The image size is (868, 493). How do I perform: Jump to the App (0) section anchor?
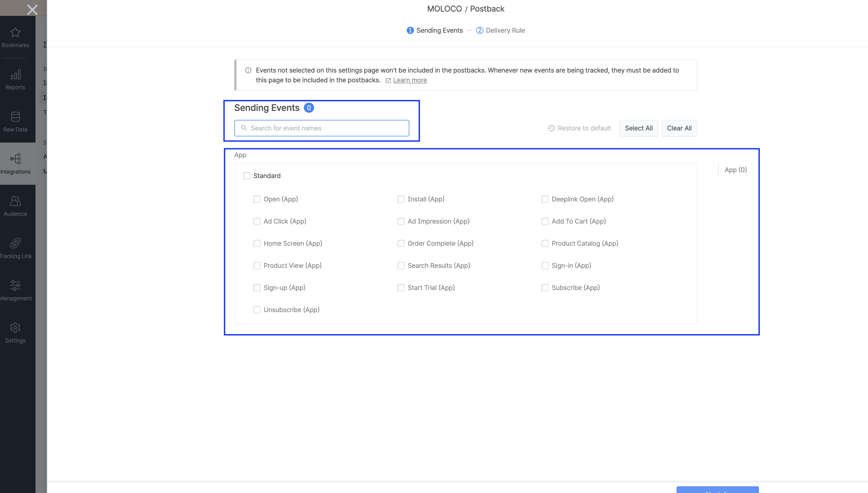coord(735,170)
